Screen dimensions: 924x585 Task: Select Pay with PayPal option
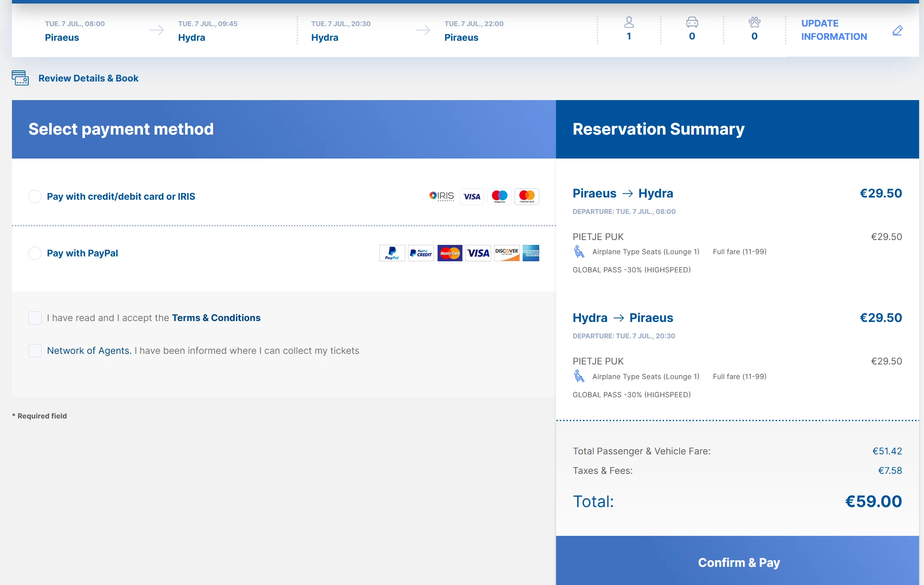(35, 253)
